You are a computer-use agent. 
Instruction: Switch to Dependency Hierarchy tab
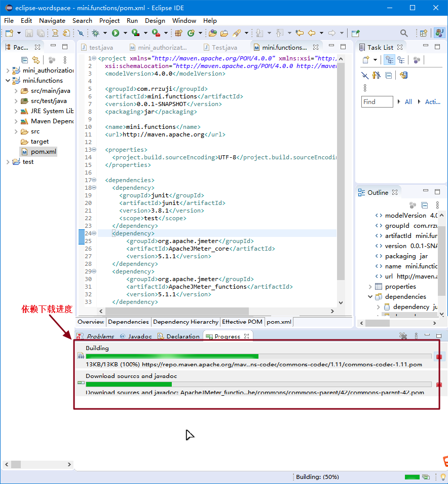(x=185, y=322)
